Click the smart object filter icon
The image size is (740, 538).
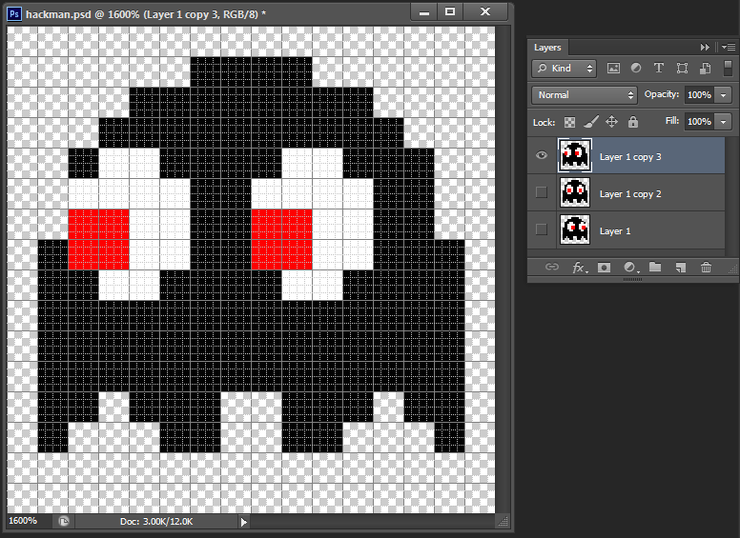tap(705, 68)
